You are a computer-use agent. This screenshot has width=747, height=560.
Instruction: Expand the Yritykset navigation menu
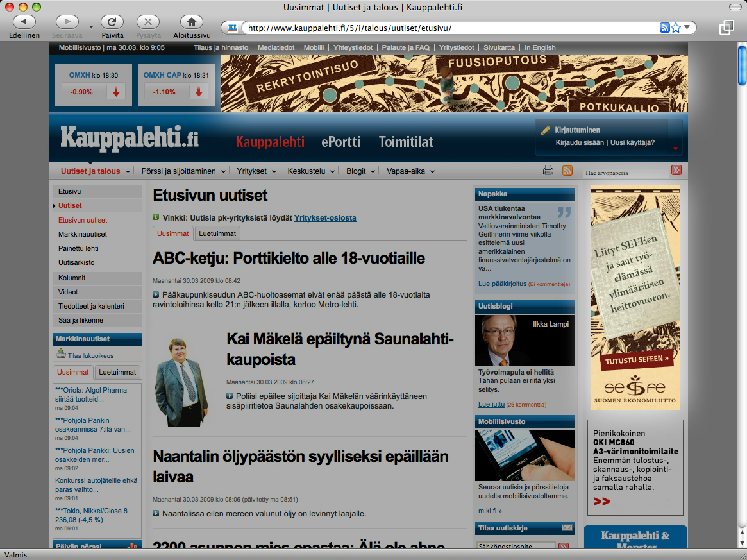click(274, 171)
